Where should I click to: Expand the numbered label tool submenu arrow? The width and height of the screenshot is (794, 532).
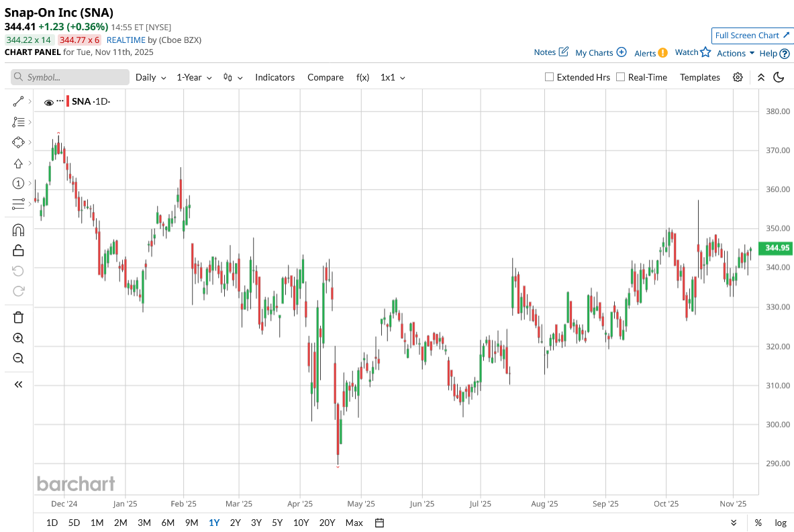30,183
